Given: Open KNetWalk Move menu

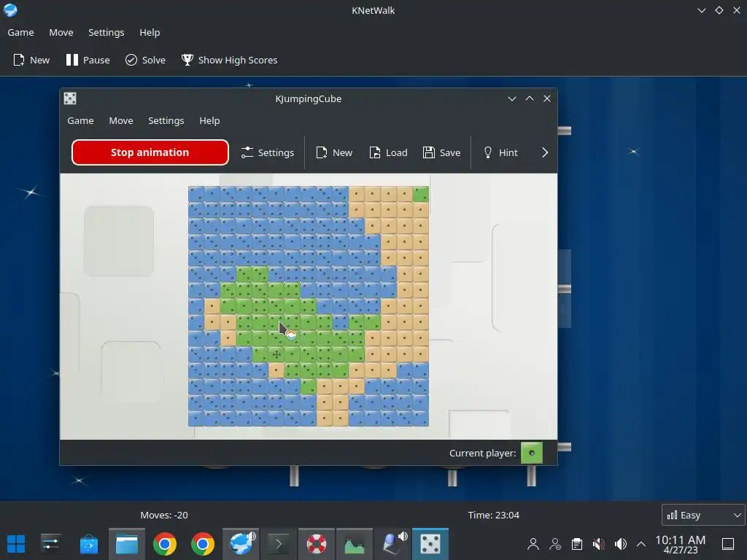Looking at the screenshot, I should (x=61, y=32).
